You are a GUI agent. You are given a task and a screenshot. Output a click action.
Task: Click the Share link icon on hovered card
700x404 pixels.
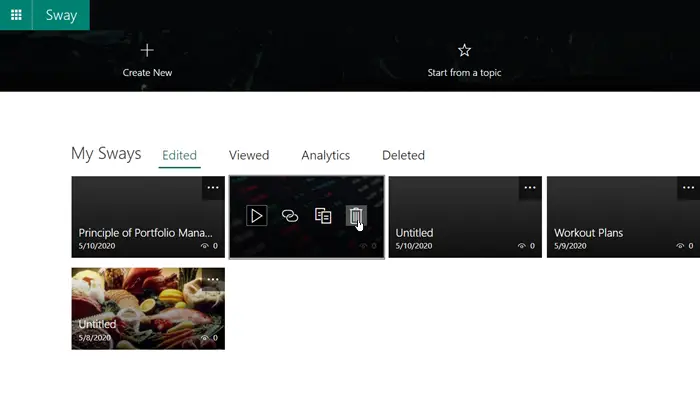click(x=290, y=216)
